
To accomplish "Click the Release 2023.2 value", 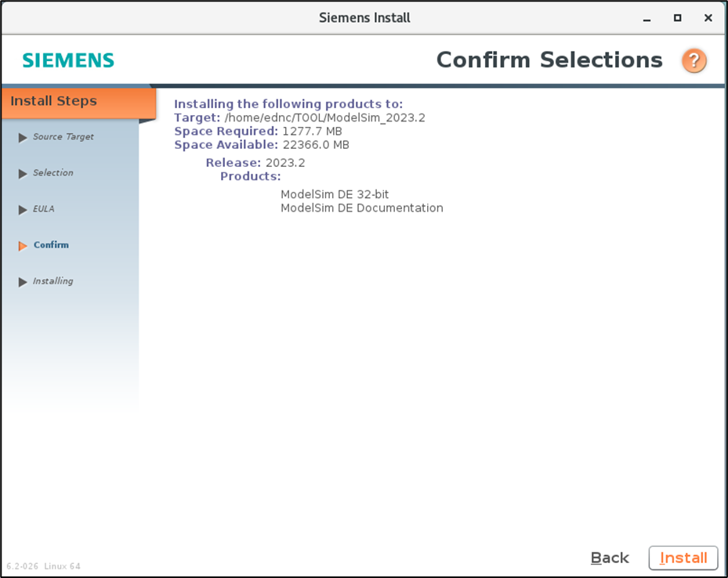I will pyautogui.click(x=285, y=163).
